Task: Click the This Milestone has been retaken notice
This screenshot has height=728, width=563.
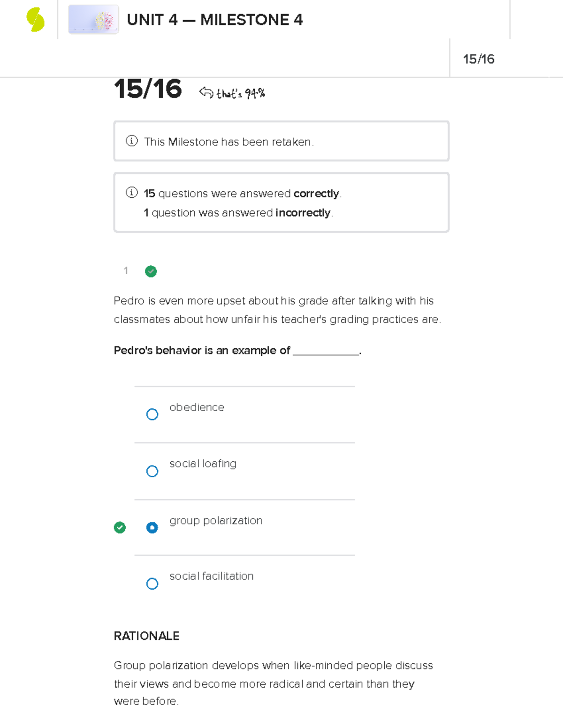Action: 229,142
